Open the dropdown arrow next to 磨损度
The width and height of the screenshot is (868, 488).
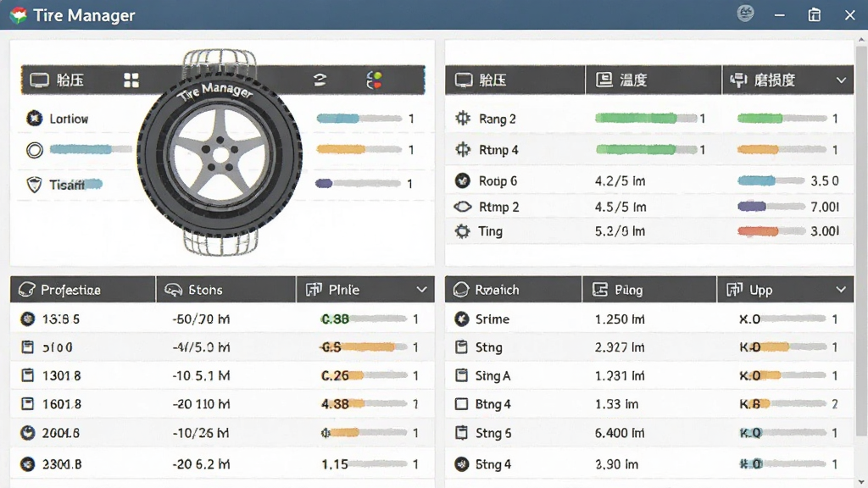tap(841, 80)
